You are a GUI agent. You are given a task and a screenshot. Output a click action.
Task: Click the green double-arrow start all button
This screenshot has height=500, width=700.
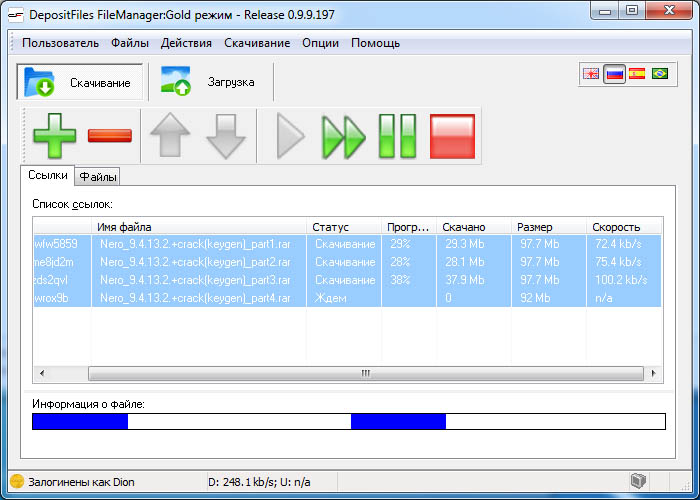pos(344,137)
